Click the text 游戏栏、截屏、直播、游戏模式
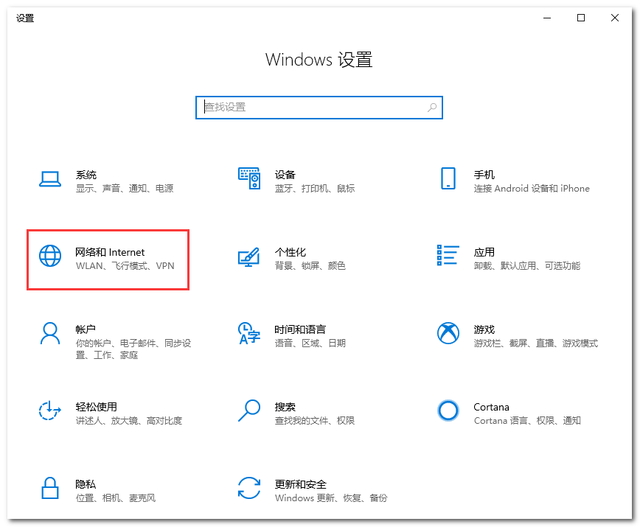The height and width of the screenshot is (527, 640). pos(536,343)
